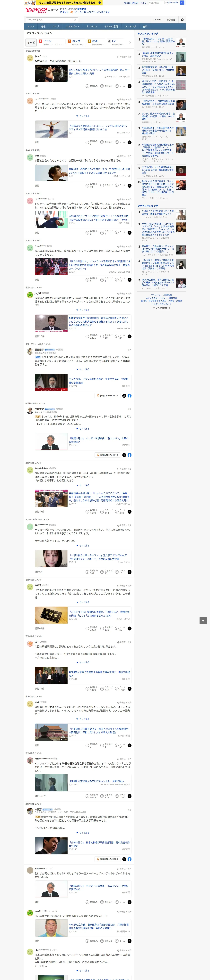Open the 速報 navigation tab
Screen dimensions: 210x980
coord(43,27)
